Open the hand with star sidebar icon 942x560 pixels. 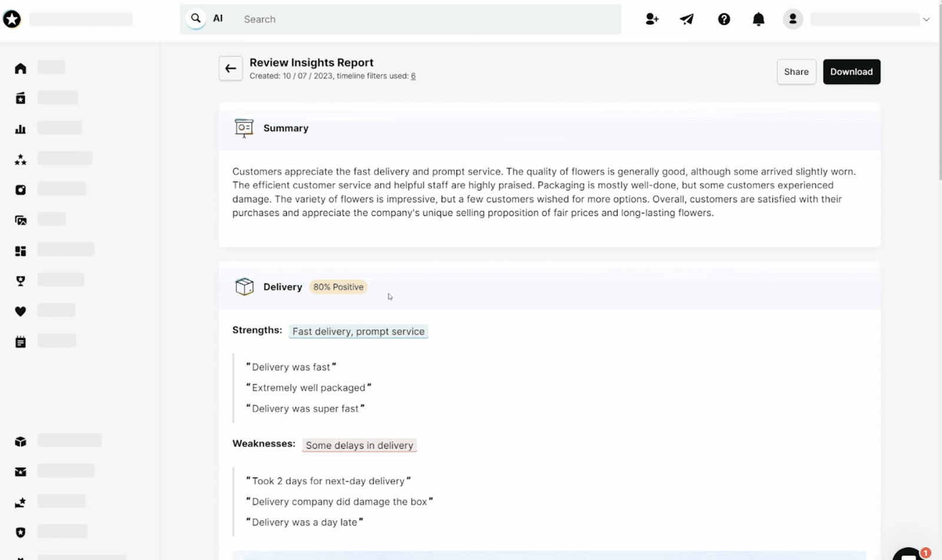[21, 502]
